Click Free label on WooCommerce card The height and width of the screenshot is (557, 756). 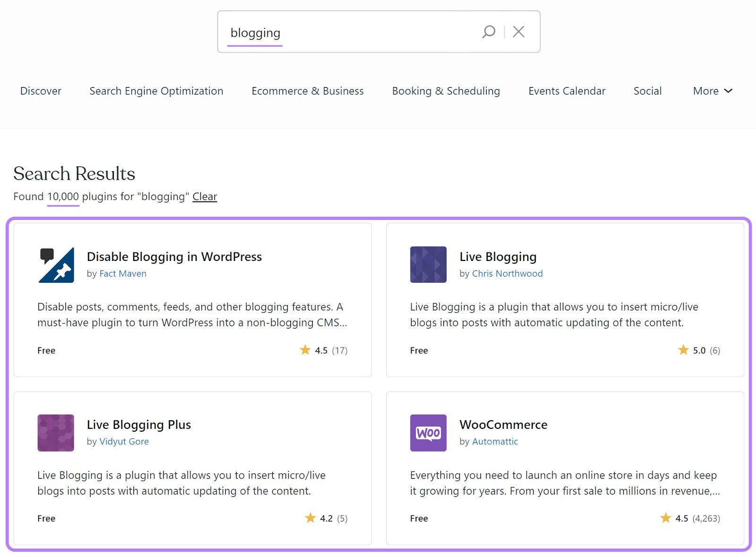pyautogui.click(x=419, y=518)
